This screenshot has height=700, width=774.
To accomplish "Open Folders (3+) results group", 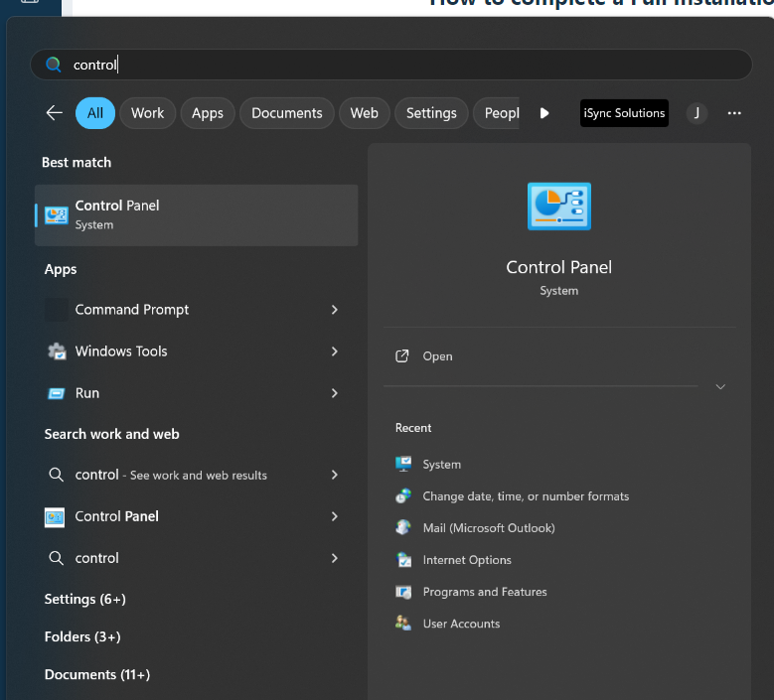I will coord(82,636).
